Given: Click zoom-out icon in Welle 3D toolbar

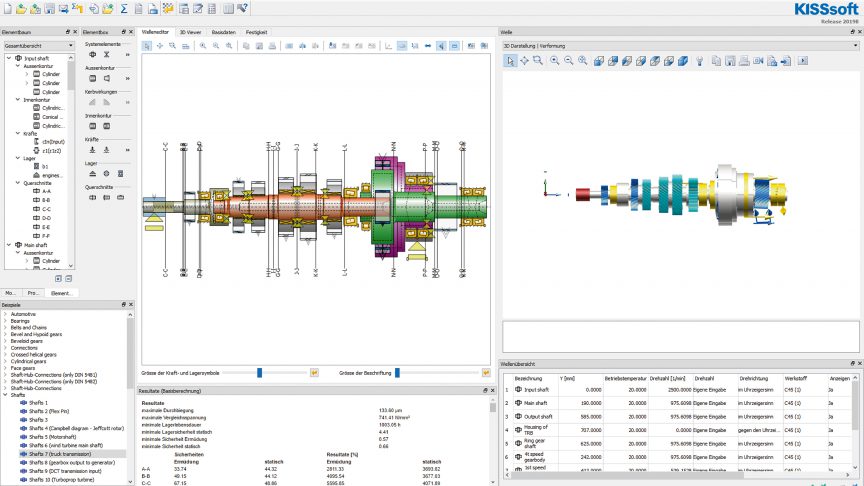Looking at the screenshot, I should coord(569,61).
